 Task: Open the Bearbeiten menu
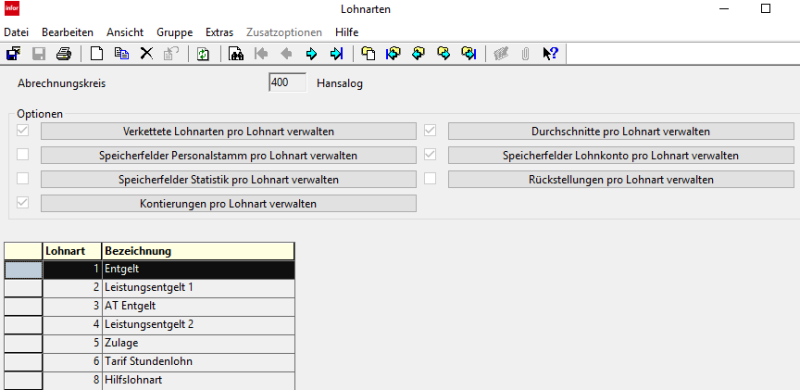(x=67, y=32)
